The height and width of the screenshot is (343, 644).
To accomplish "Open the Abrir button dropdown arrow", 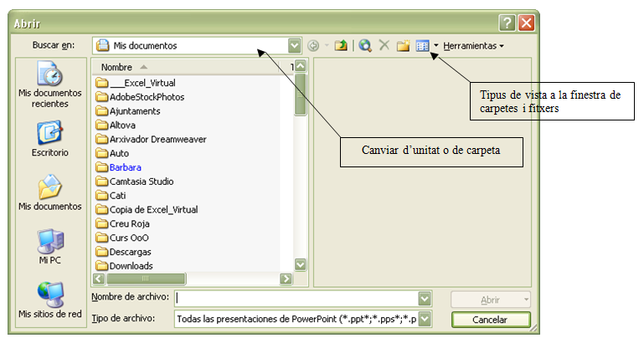I will (526, 300).
